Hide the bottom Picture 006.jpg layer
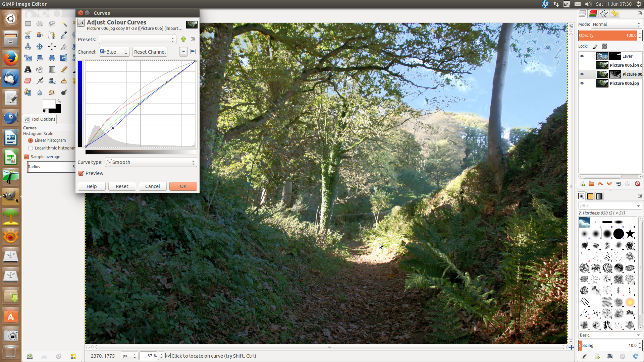This screenshot has height=362, width=644. pos(582,83)
